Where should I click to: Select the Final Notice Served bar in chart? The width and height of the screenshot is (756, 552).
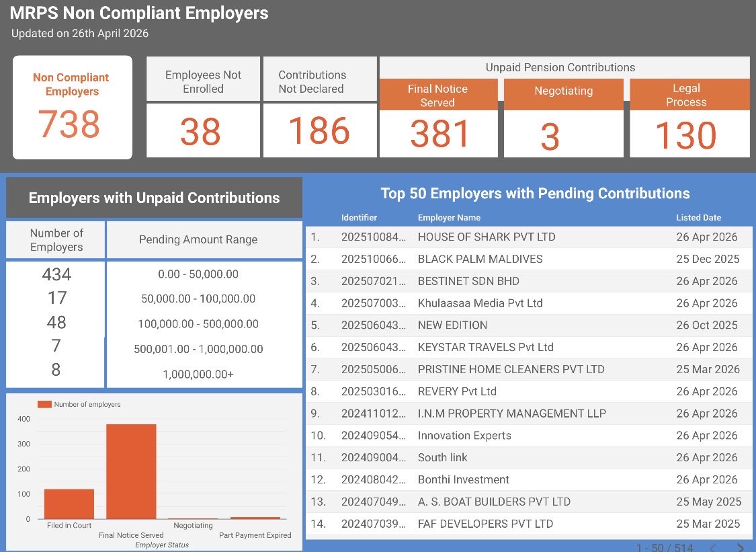click(x=131, y=471)
